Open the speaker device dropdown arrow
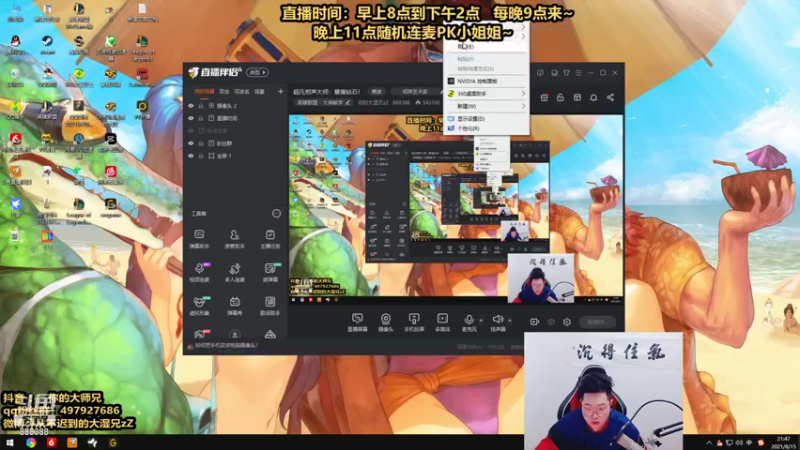This screenshot has height=450, width=800. click(x=510, y=320)
